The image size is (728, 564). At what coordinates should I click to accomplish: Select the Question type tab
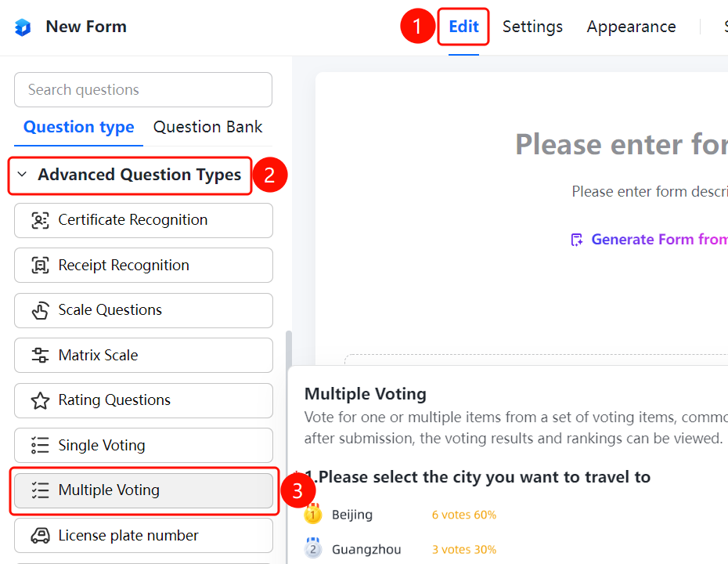tap(78, 127)
